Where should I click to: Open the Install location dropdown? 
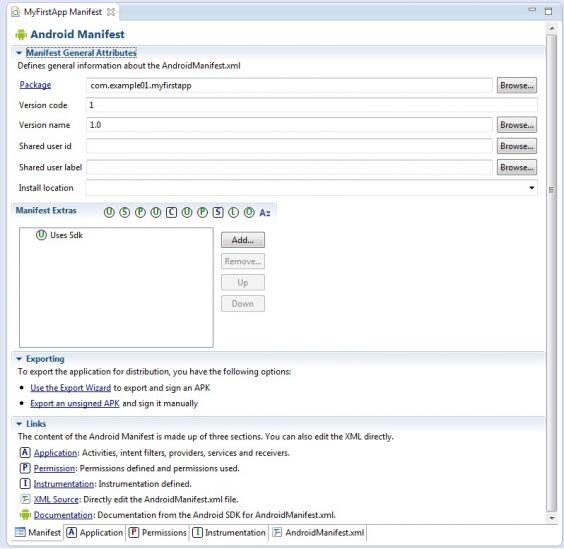pos(532,188)
